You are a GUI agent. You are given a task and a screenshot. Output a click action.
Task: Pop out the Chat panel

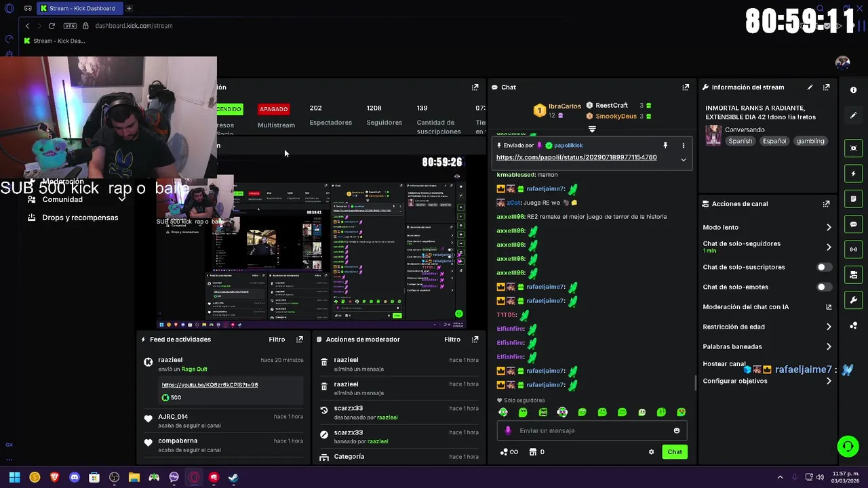pyautogui.click(x=686, y=87)
